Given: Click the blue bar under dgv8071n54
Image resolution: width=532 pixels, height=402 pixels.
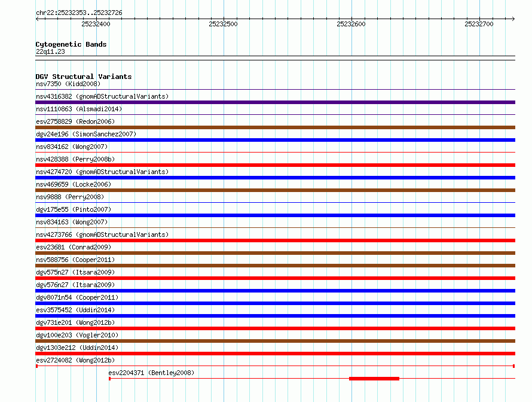Looking at the screenshot, I should click(275, 303).
